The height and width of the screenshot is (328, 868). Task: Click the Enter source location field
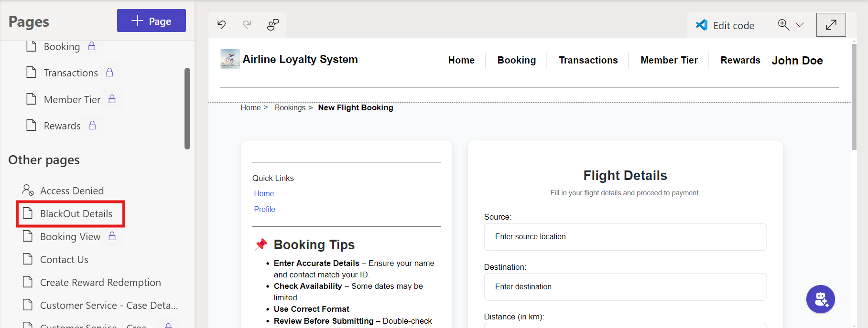(625, 237)
